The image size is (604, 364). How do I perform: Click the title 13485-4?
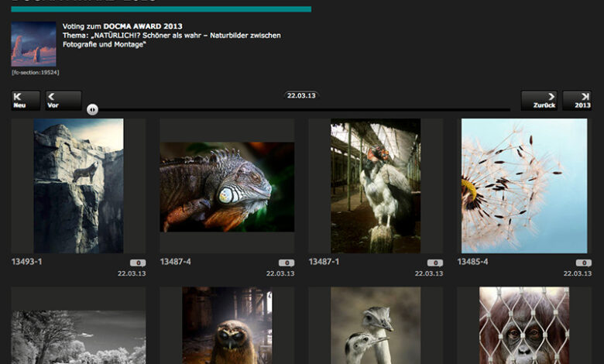pos(472,262)
